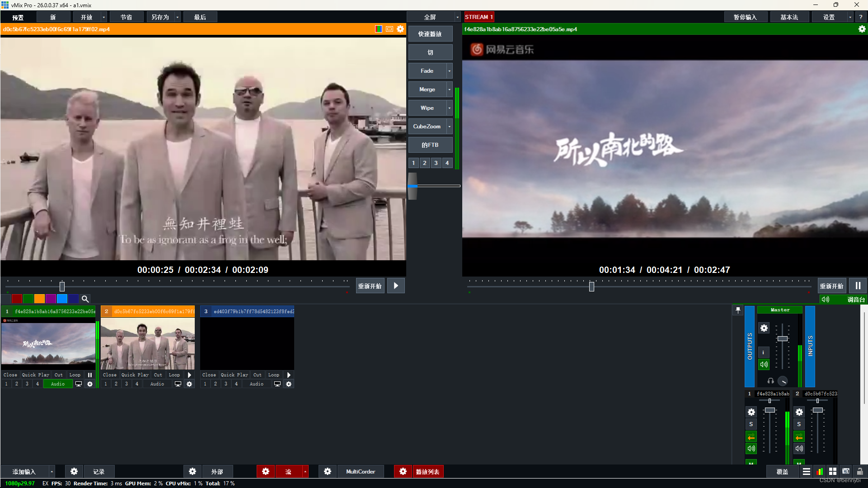The height and width of the screenshot is (488, 868).
Task: Toggle Audio on input 2
Action: (x=157, y=384)
